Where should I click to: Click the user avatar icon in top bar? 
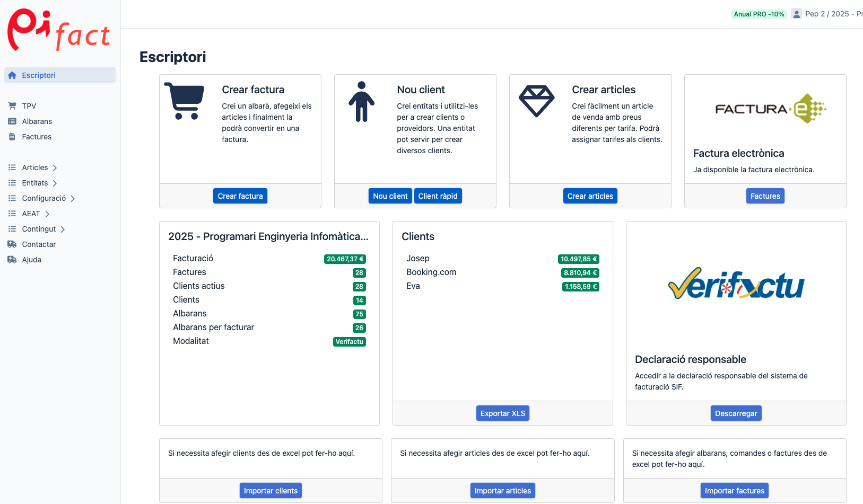[x=796, y=14]
